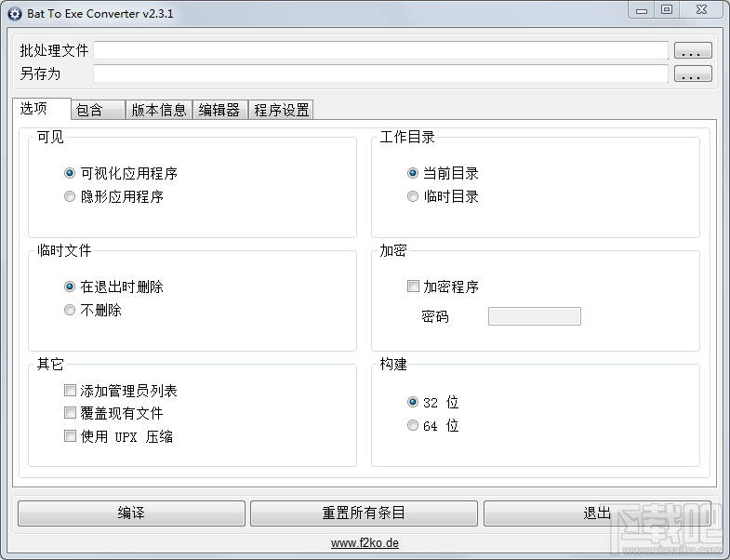Screen dimensions: 730x560
Task: Check 添加管理员列表 option
Action: [121, 391]
